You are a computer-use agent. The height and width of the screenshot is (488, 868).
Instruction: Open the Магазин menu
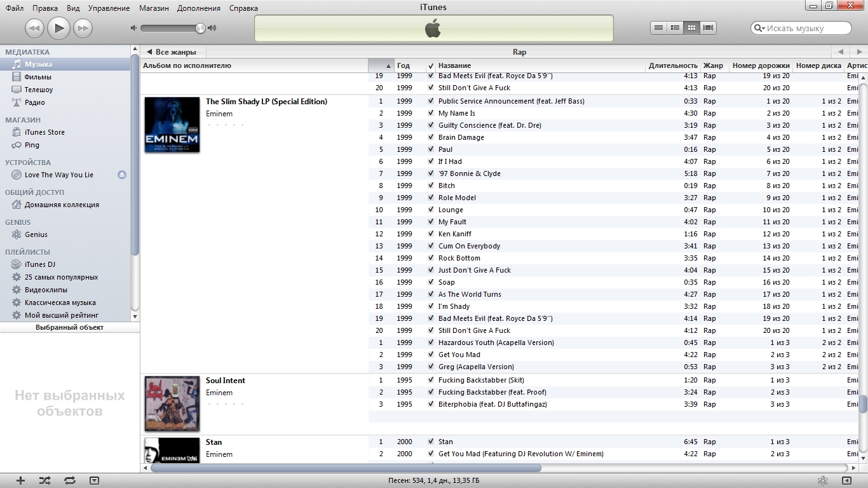pyautogui.click(x=153, y=8)
